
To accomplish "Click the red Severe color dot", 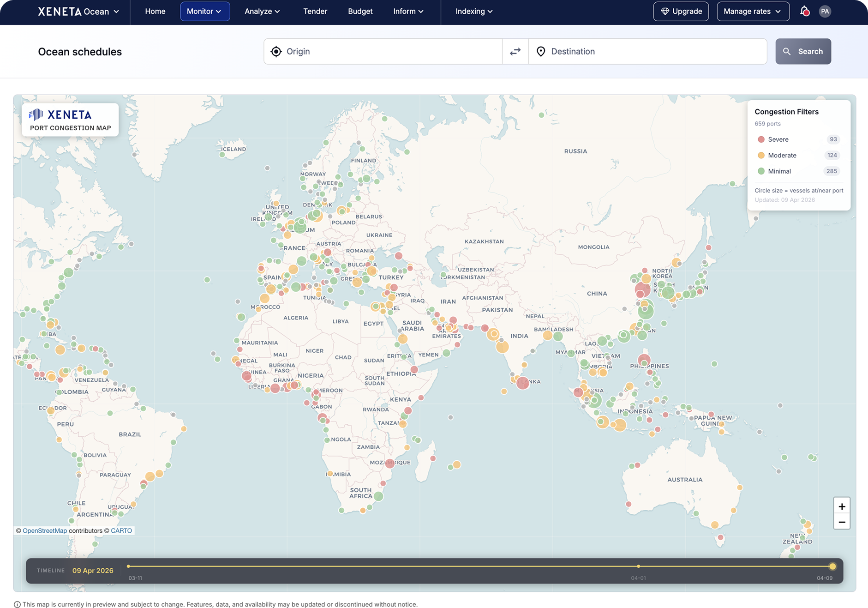I will (761, 139).
